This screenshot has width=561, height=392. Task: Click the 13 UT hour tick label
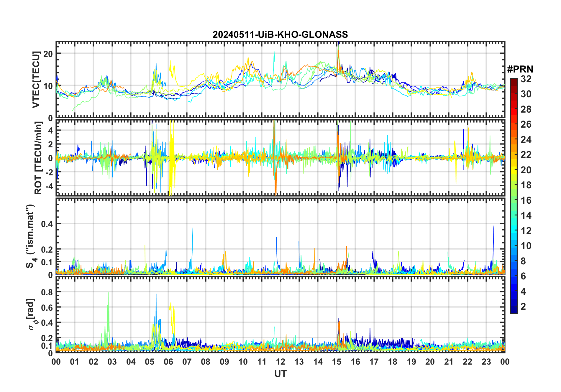click(299, 362)
